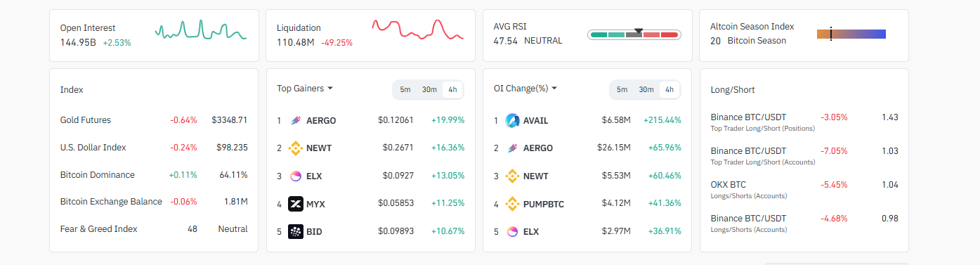Click the AERGO coin icon in Top Gainers

click(x=295, y=120)
